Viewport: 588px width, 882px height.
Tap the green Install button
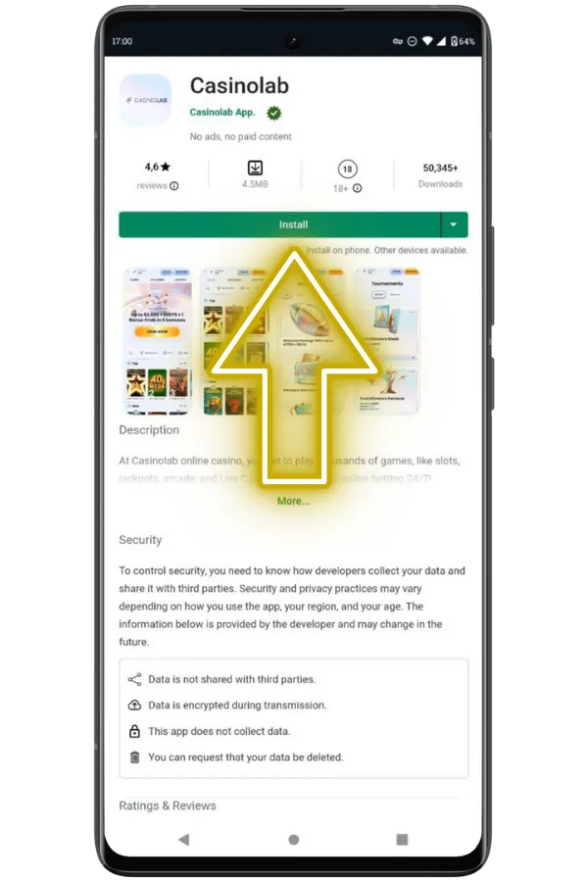[279, 224]
